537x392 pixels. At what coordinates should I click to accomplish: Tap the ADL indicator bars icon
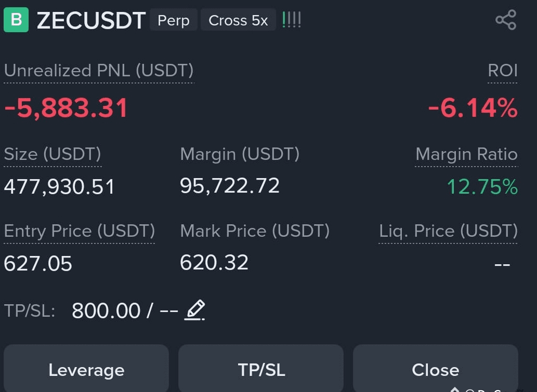pyautogui.click(x=292, y=20)
